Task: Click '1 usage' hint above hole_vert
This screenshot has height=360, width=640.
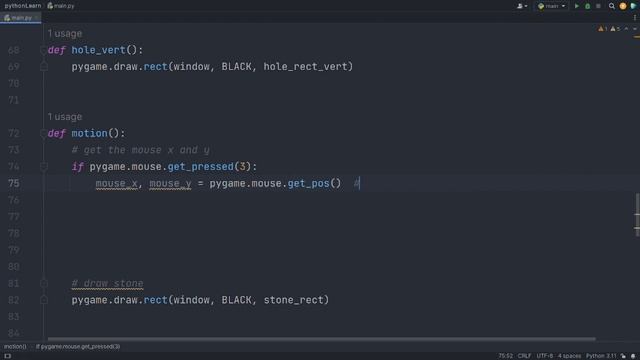Action: (65, 33)
